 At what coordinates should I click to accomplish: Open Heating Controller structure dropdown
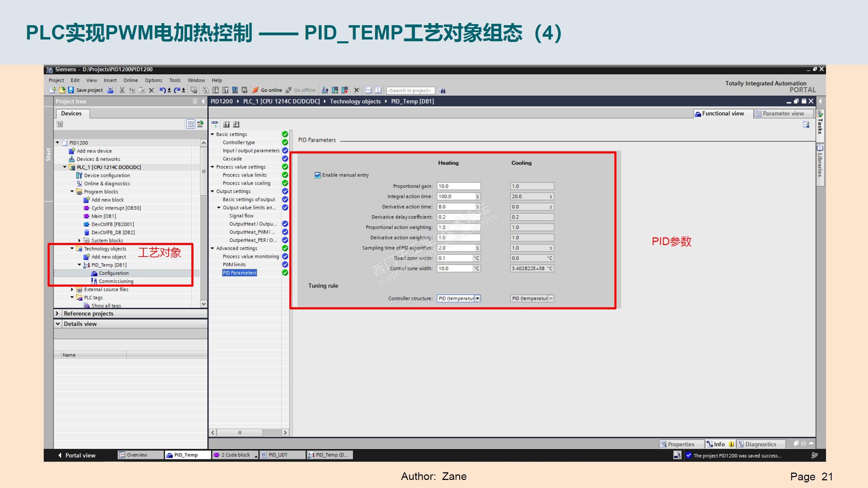478,299
